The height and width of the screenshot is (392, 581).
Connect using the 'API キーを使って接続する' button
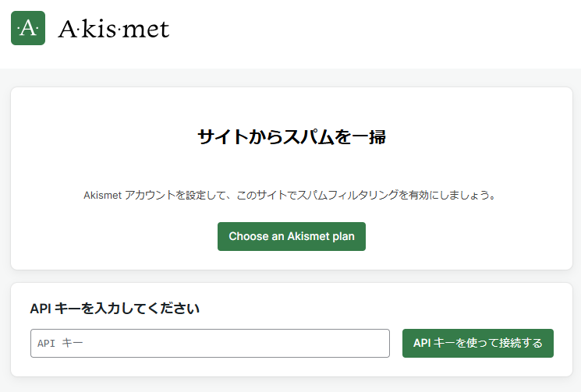[478, 343]
